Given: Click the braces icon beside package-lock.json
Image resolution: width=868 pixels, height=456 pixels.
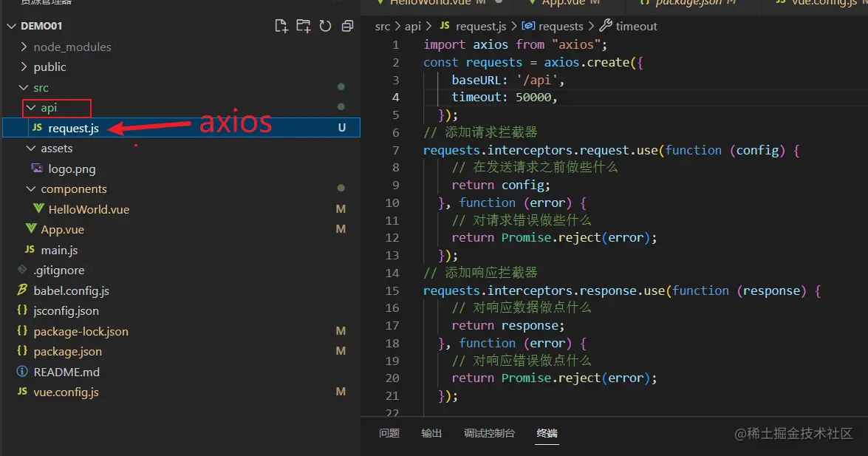Looking at the screenshot, I should point(22,330).
